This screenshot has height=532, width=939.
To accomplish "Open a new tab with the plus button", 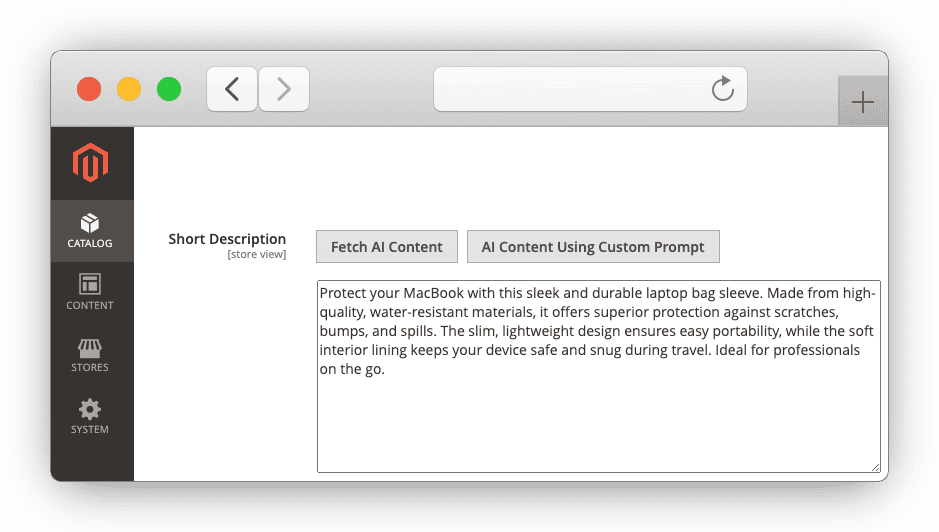I will coord(862,102).
